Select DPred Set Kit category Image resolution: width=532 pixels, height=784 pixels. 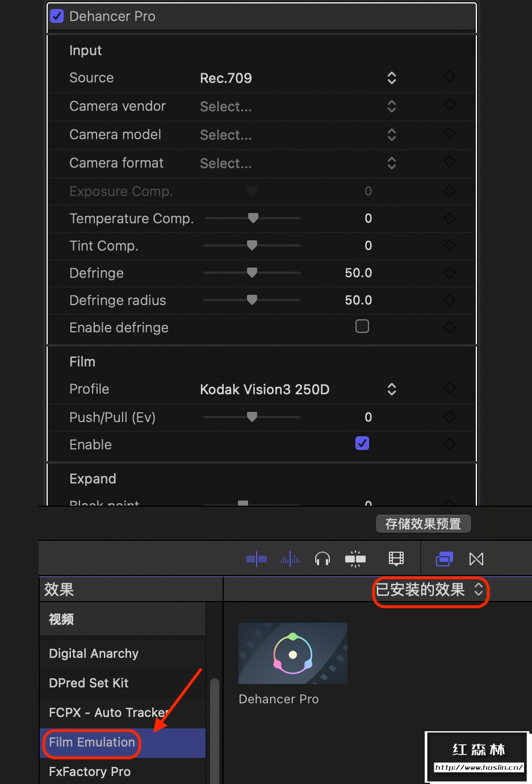[123, 683]
